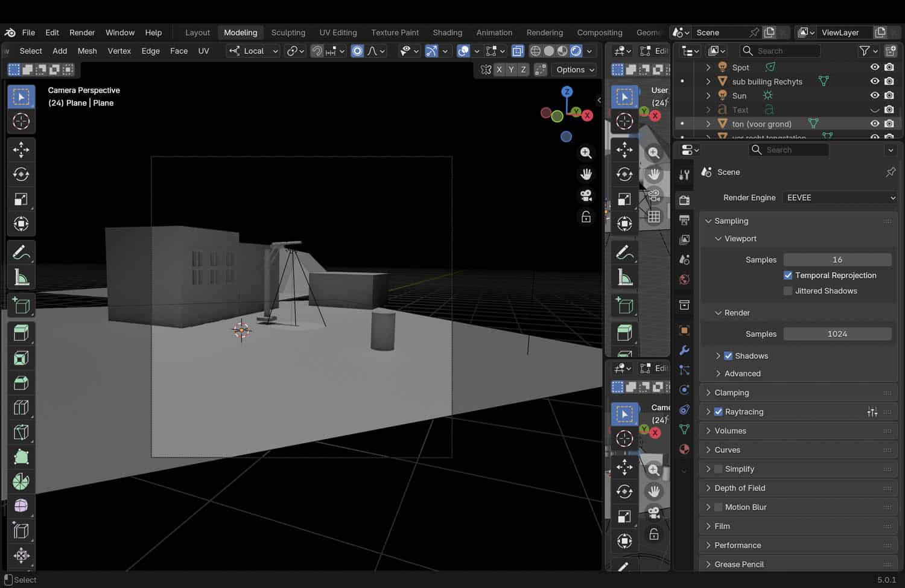Viewport: 905px width, 588px height.
Task: Toggle the Cursor tool in main viewport
Action: pos(21,122)
